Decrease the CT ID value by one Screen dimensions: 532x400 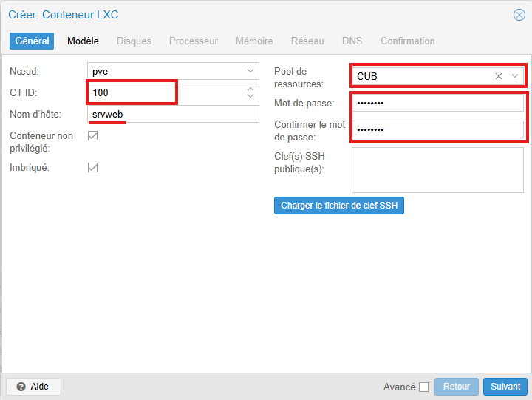tap(250, 96)
